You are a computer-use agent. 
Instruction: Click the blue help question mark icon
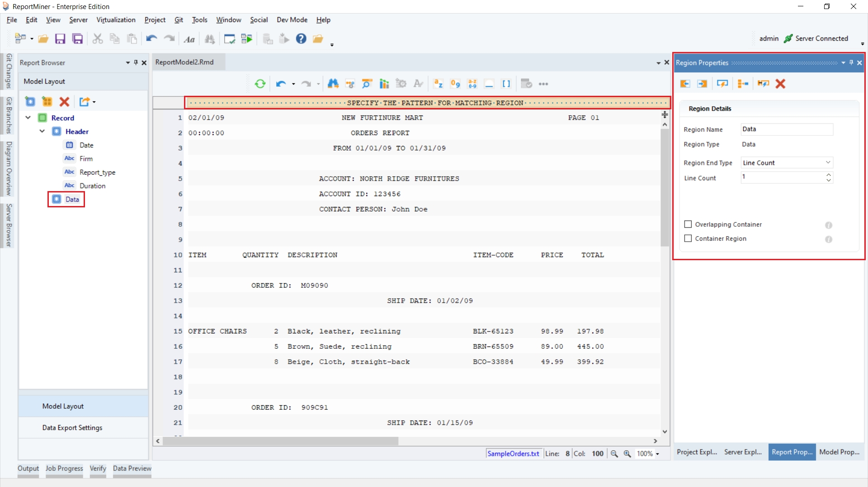click(301, 39)
